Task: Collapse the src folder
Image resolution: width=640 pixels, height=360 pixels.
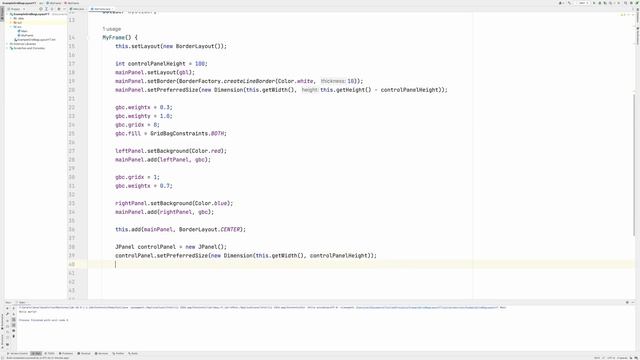Action: coord(11,27)
